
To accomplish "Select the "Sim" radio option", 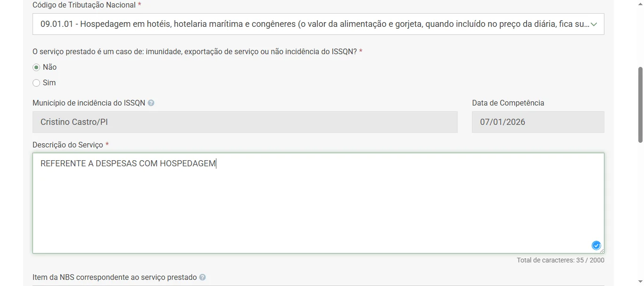I will (x=36, y=83).
